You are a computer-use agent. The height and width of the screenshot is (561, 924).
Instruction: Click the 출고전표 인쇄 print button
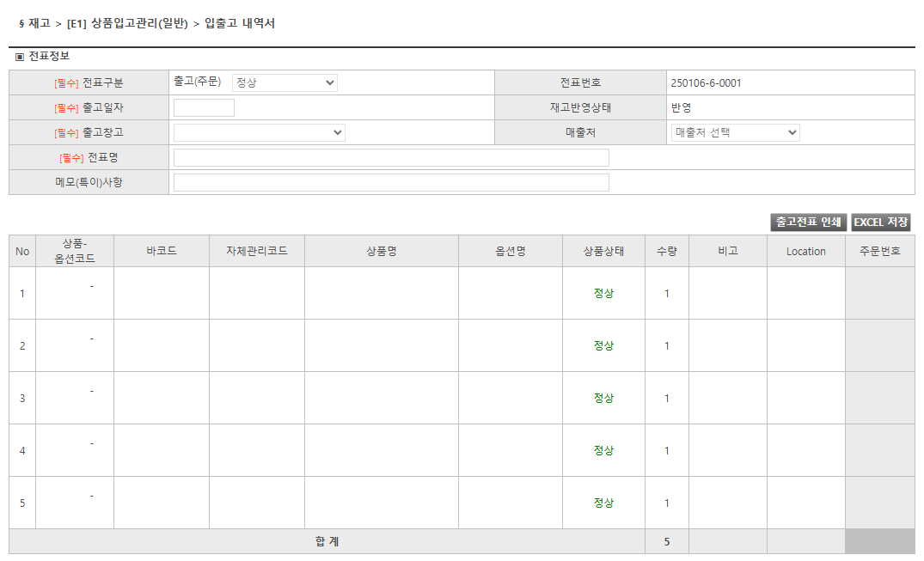pyautogui.click(x=806, y=222)
